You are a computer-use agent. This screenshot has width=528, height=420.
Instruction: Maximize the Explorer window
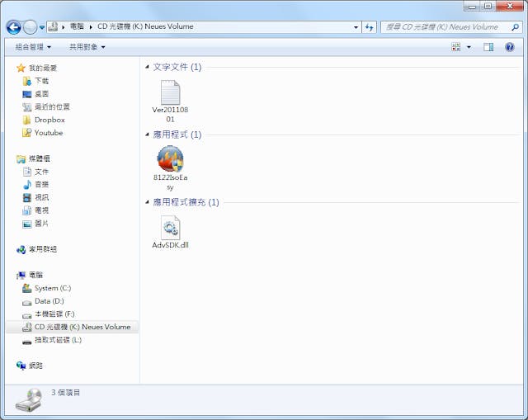pos(488,6)
